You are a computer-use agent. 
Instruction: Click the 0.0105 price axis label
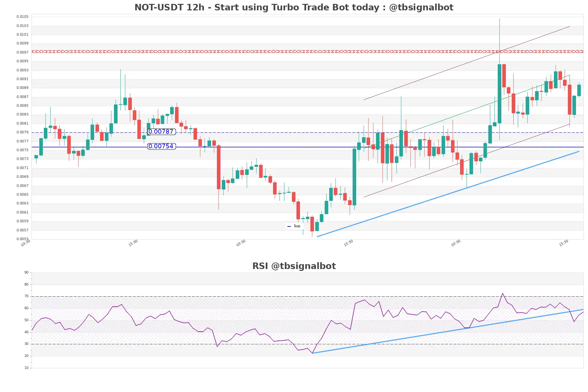coord(22,17)
